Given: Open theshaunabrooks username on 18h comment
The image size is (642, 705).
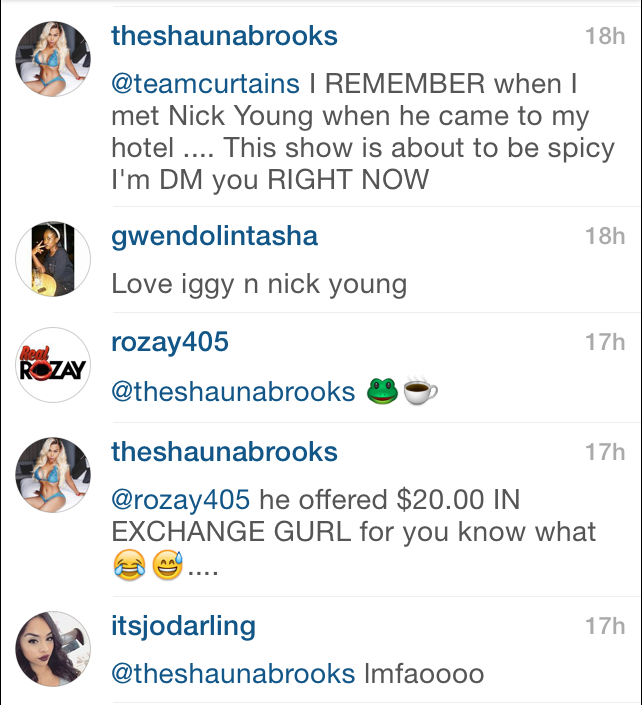Looking at the screenshot, I should (224, 36).
